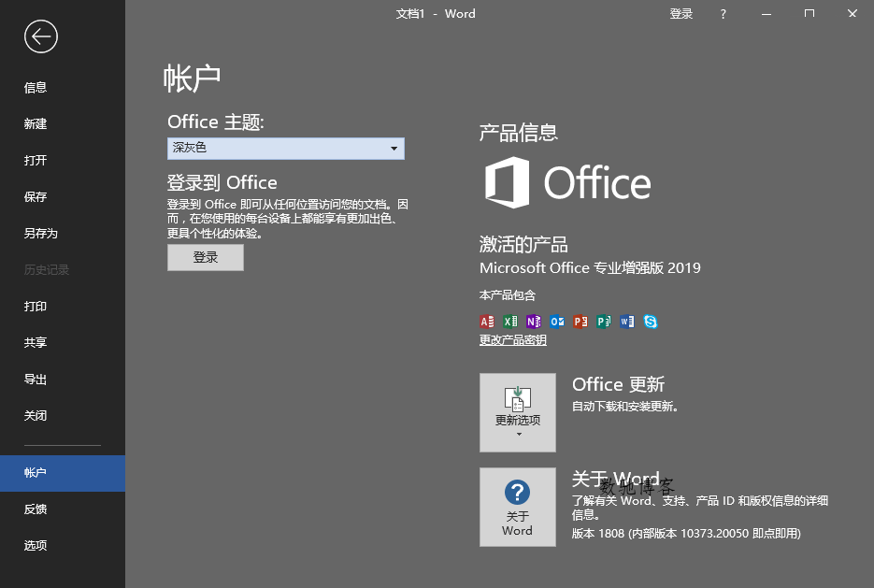Maximize the Word window
Image resolution: width=874 pixels, height=588 pixels.
pyautogui.click(x=810, y=14)
